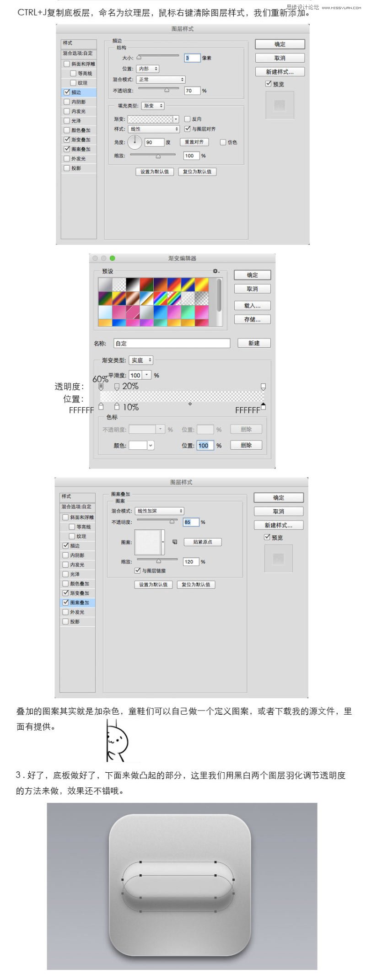This screenshot has height=980, width=366.
Task: Enable Bevel and Emboss in the Stroke dialog
Action: coord(67,64)
